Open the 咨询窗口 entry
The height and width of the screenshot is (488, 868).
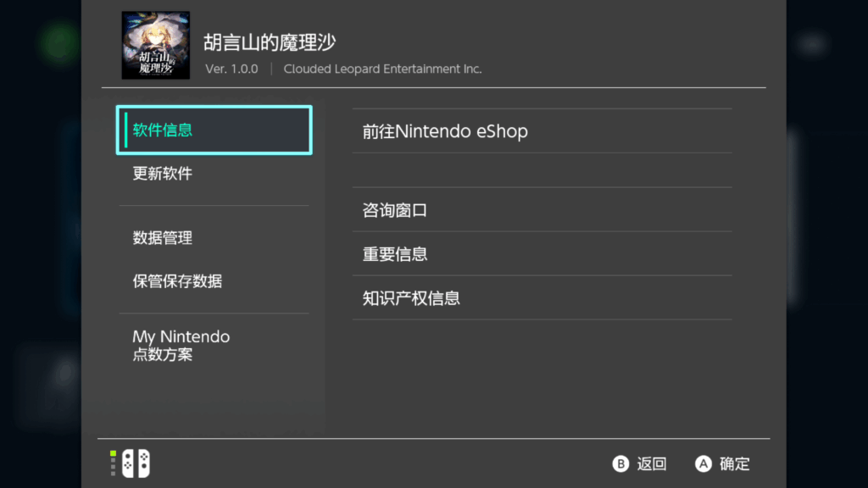coord(542,210)
